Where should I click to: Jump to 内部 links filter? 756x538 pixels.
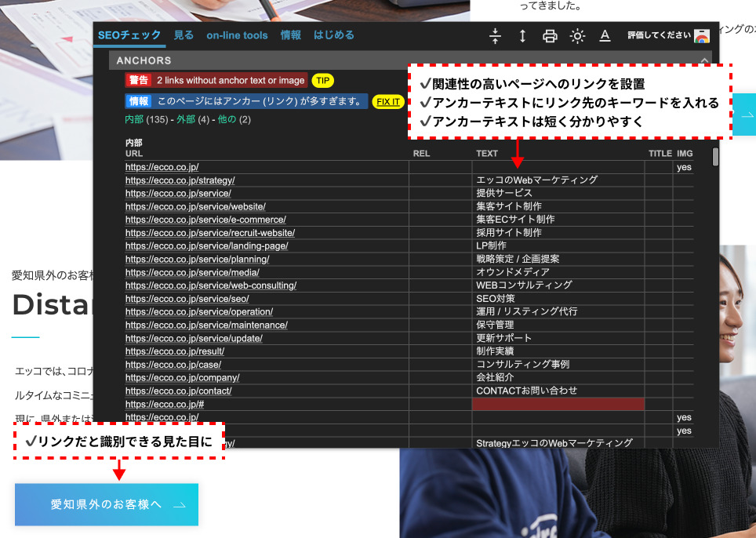[x=134, y=120]
